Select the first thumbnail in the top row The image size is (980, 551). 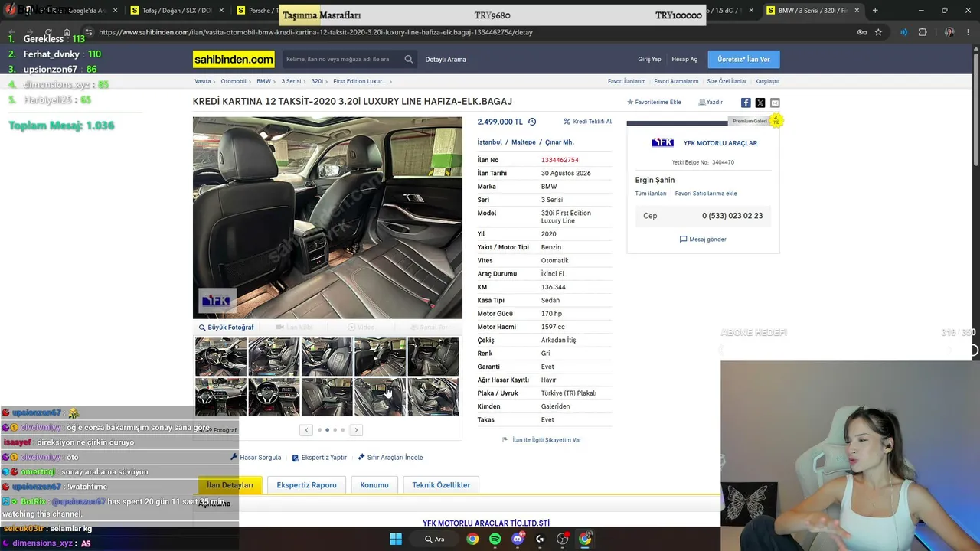tap(221, 357)
